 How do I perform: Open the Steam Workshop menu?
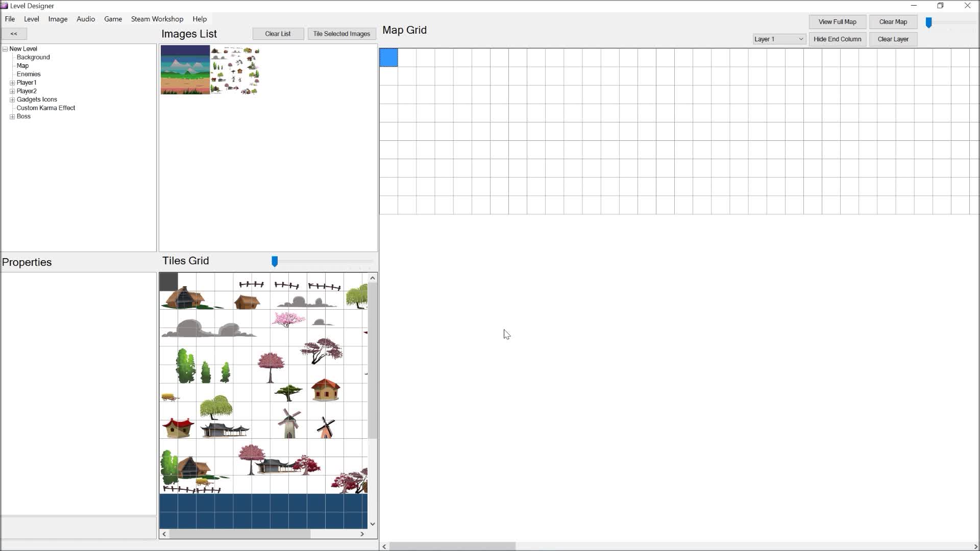pyautogui.click(x=157, y=19)
